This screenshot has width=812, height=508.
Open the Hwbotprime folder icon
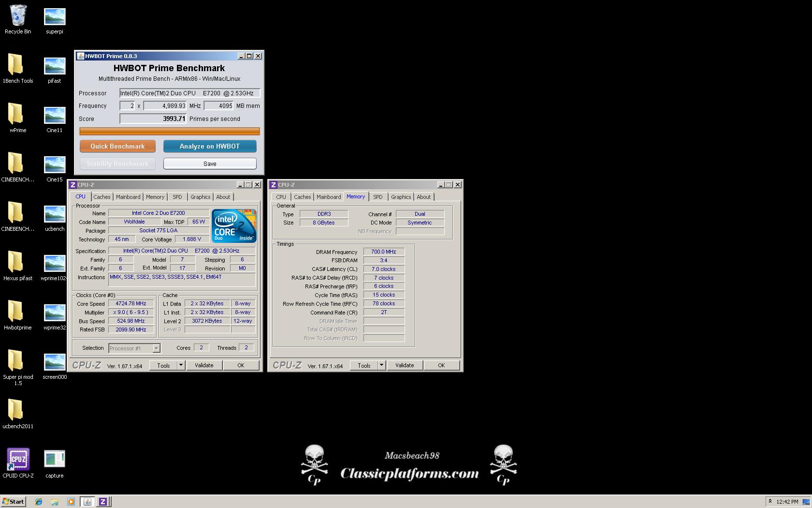(18, 315)
